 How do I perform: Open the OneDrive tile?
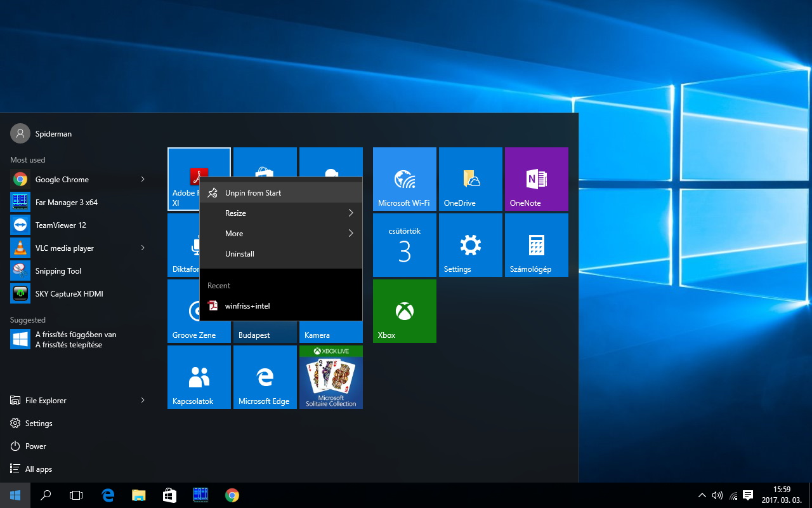coord(470,179)
